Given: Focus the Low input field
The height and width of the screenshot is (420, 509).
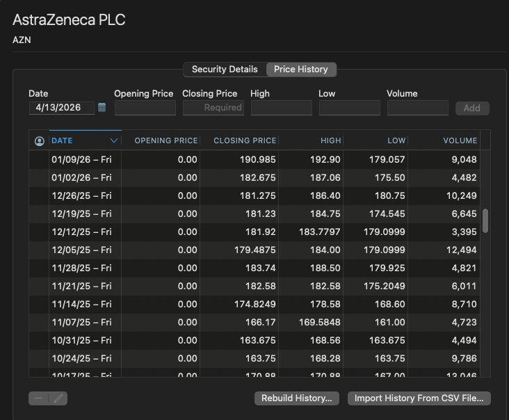Looking at the screenshot, I should pyautogui.click(x=350, y=108).
